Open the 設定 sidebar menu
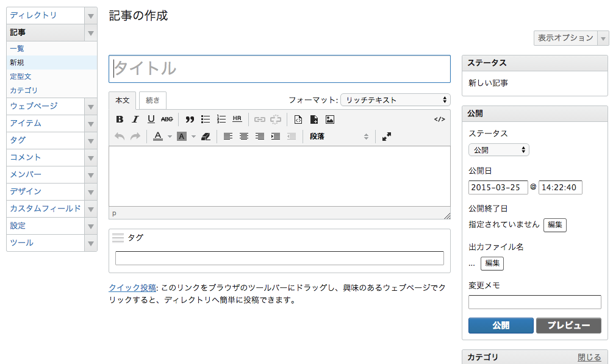The image size is (613, 364). (18, 226)
